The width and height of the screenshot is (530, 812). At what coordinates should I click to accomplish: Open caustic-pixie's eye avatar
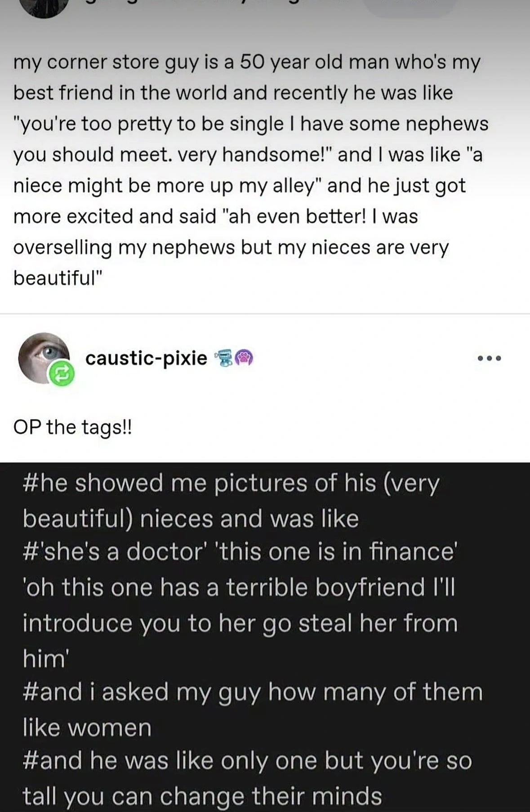pos(41,356)
